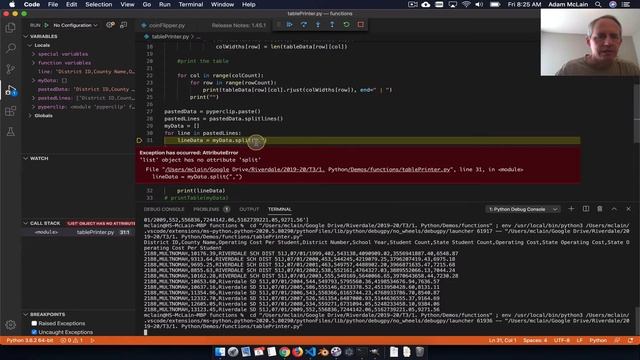This screenshot has height=360, width=640.
Task: Open Visual Studio Code in the Dock
Action: 310,351
